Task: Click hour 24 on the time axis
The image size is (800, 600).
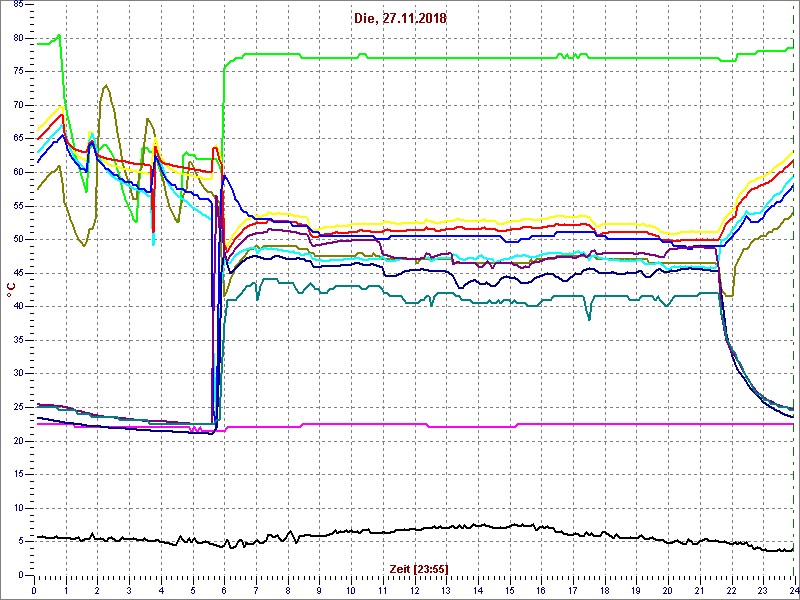Action: [792, 588]
